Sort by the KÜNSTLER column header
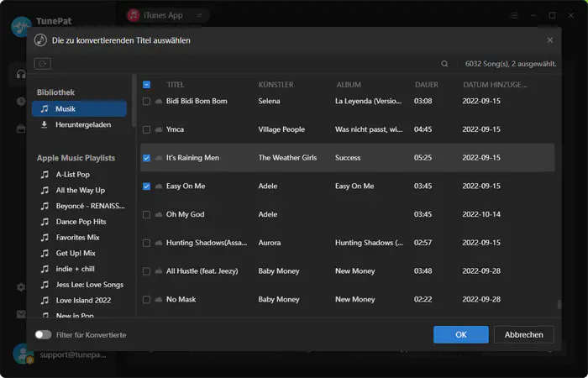 pos(276,85)
